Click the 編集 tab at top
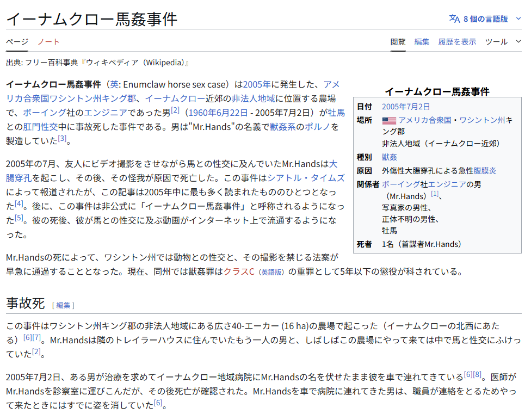Screen dimensions: 531x420 click(422, 42)
